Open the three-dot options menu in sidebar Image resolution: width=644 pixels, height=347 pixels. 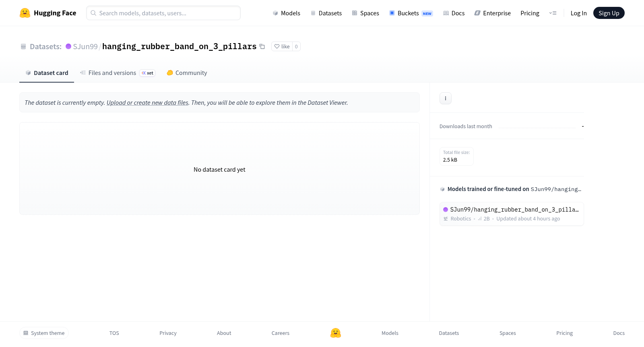pyautogui.click(x=446, y=98)
